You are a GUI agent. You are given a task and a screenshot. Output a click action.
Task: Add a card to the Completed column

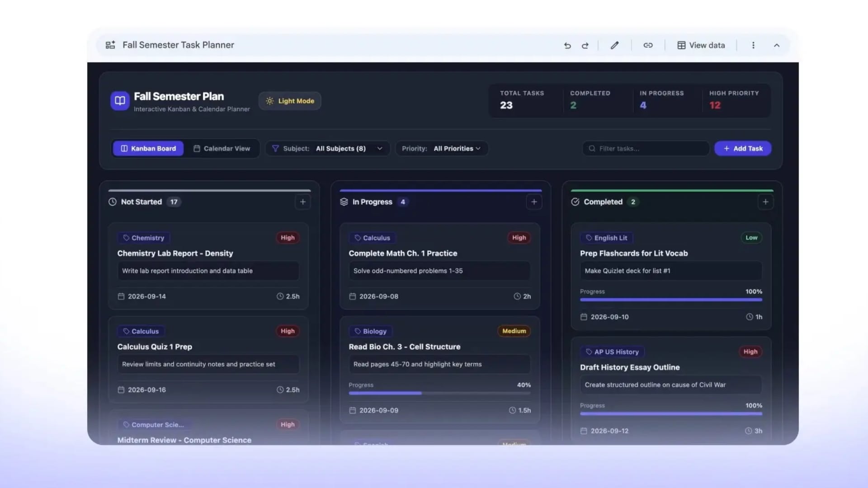[765, 202]
